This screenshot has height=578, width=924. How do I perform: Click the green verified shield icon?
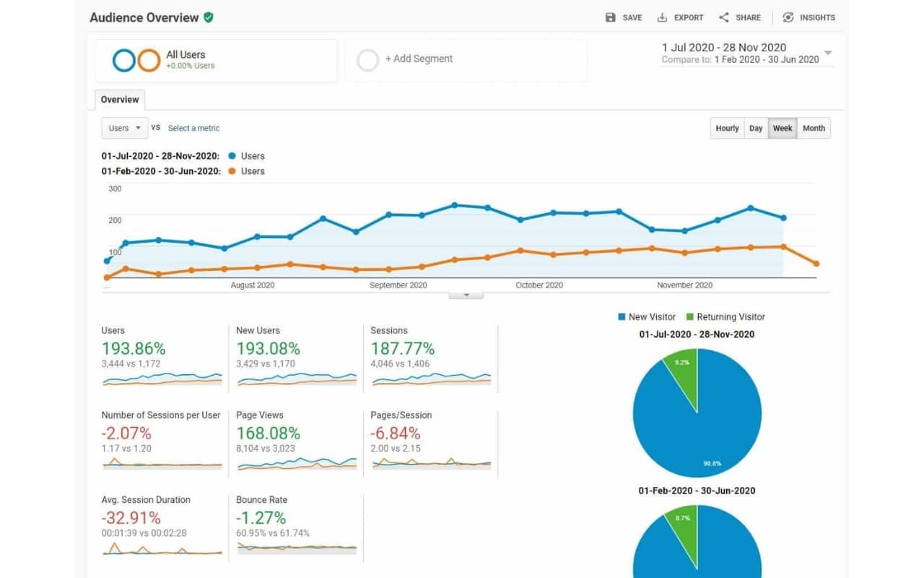click(x=209, y=17)
